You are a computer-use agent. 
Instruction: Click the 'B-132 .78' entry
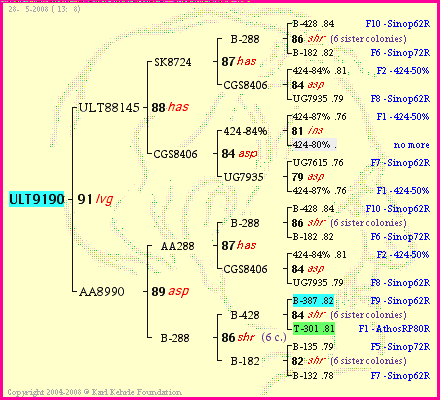pyautogui.click(x=313, y=376)
